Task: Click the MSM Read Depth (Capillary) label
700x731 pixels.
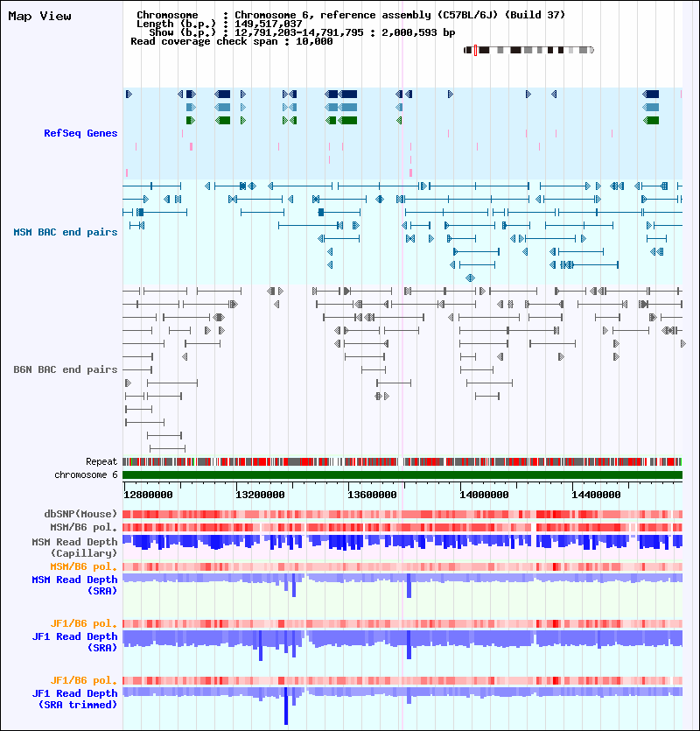Action: point(74,547)
